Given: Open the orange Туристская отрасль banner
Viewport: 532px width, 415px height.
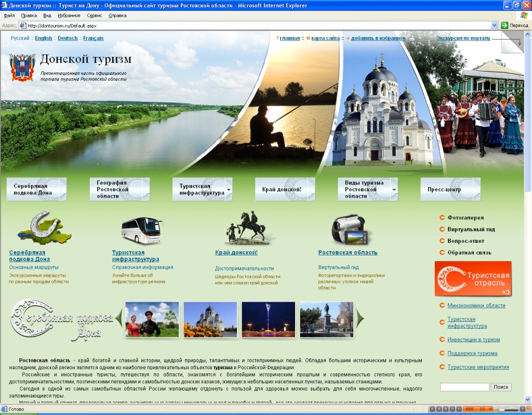Looking at the screenshot, I should tap(473, 279).
